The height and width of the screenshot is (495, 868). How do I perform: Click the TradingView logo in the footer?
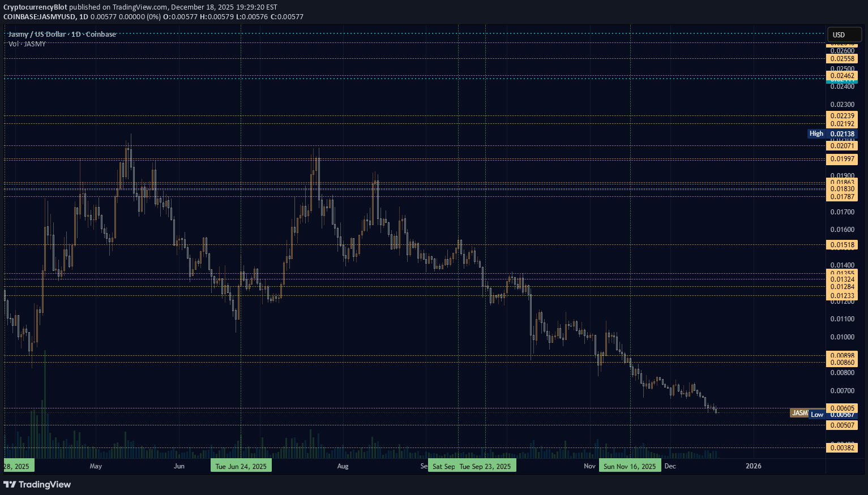point(37,484)
